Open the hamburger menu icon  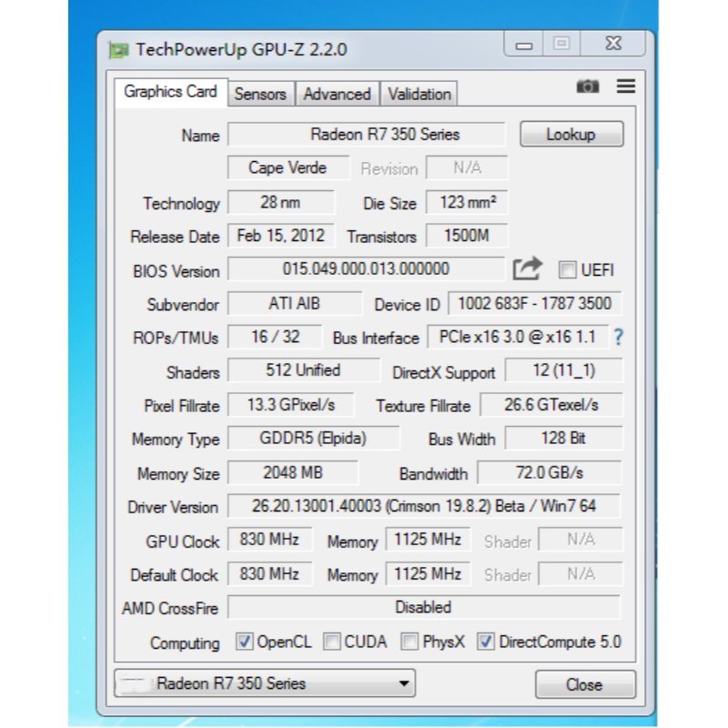[626, 86]
